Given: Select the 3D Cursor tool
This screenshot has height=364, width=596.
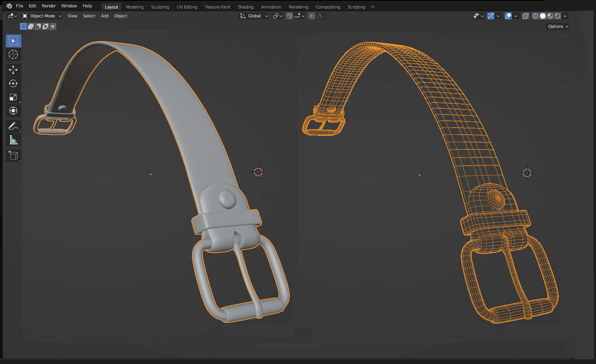Looking at the screenshot, I should [13, 54].
